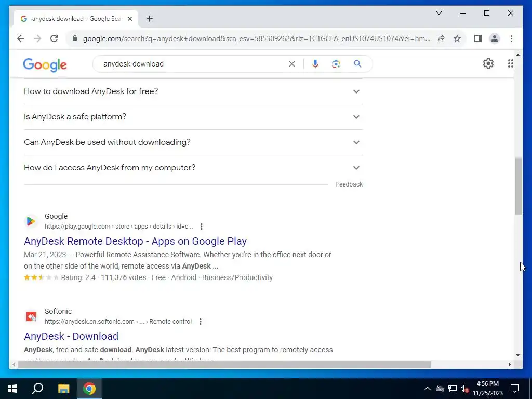Open taskbar search
This screenshot has height=399, width=532.
pyautogui.click(x=37, y=389)
